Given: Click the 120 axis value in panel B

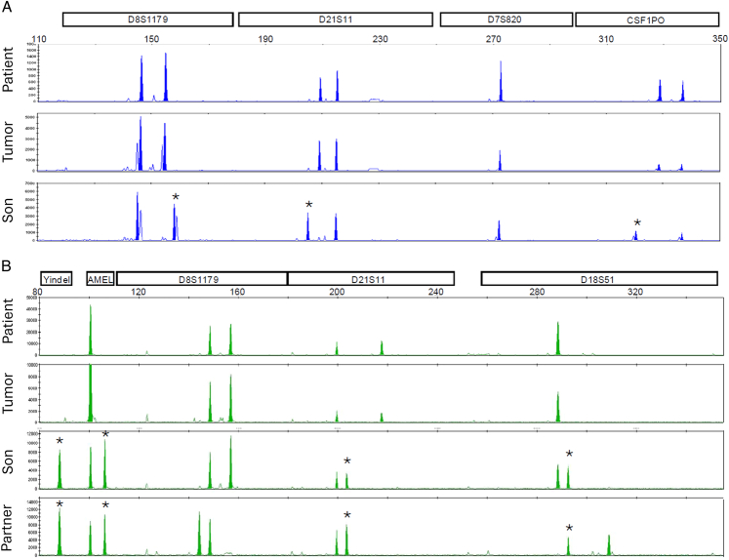Looking at the screenshot, I should pos(138,292).
